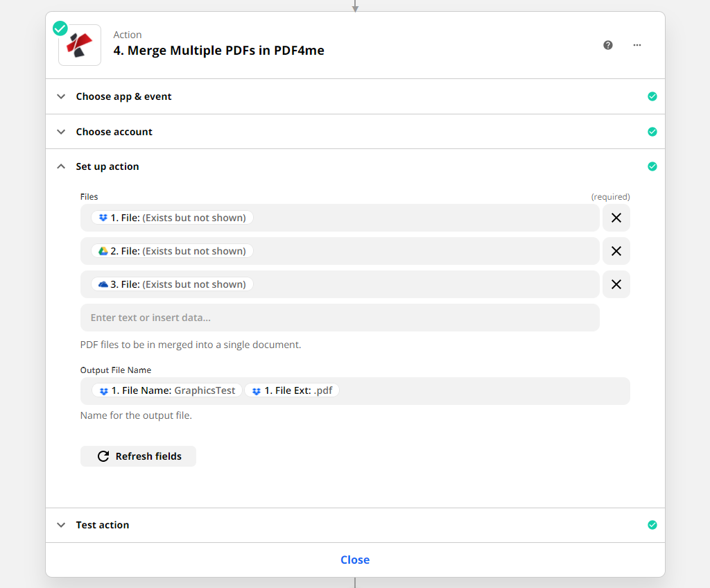Click the Close link at bottom

click(355, 560)
